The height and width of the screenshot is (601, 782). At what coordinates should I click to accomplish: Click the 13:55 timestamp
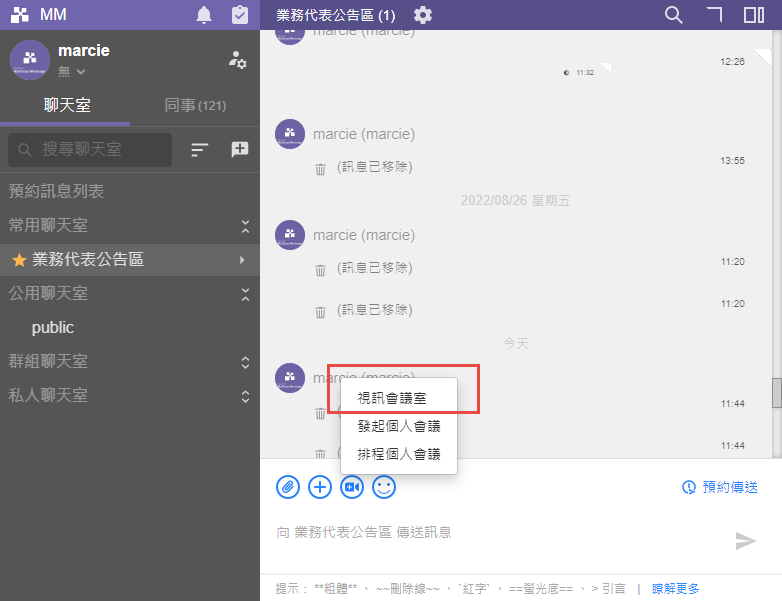tap(732, 161)
